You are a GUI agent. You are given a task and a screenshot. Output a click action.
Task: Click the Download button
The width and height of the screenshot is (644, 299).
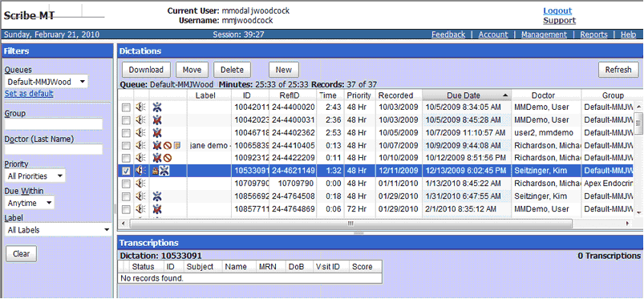click(146, 70)
